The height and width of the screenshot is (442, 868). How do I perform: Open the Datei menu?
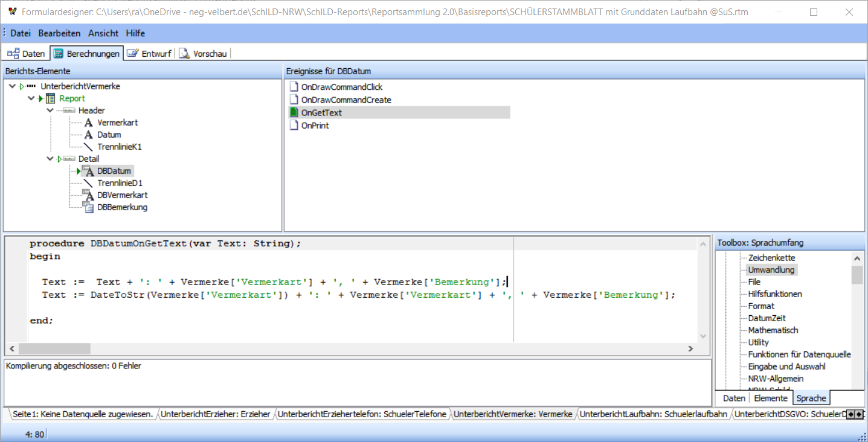[21, 33]
